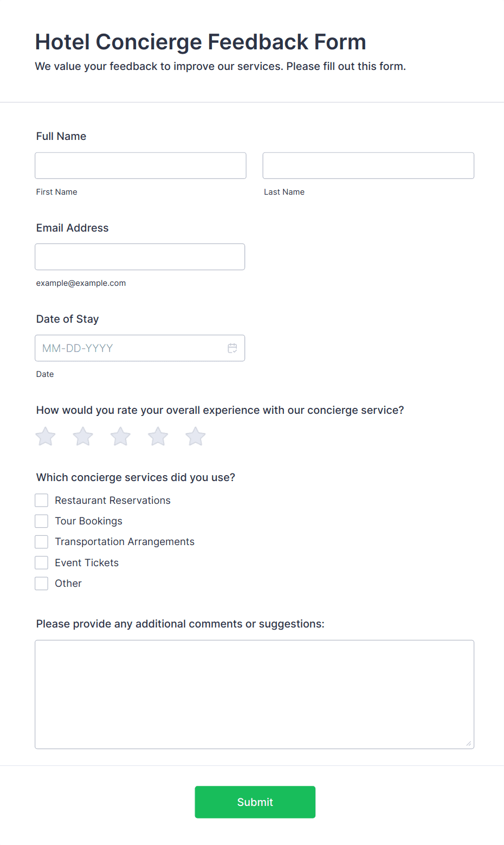Tick the Tour Bookings checkbox

[x=42, y=521]
